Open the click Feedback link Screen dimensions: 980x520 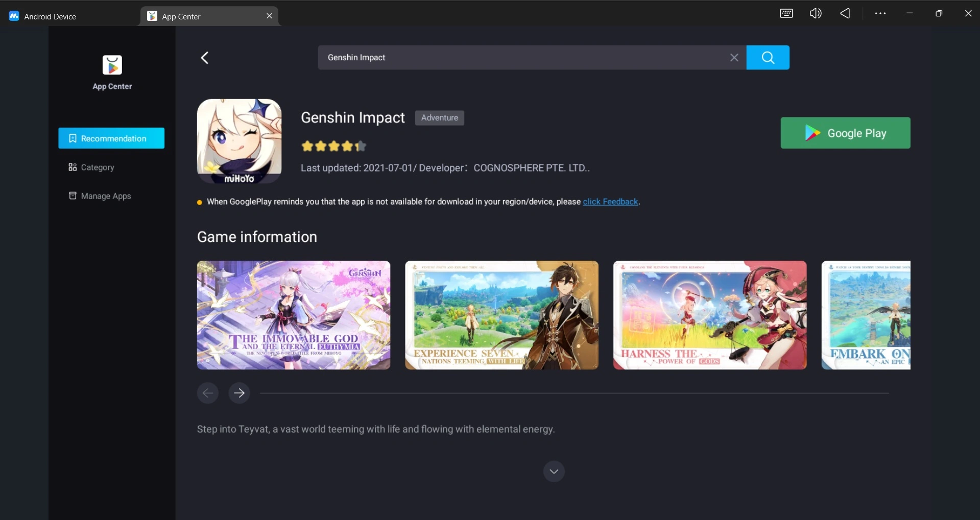(x=611, y=202)
